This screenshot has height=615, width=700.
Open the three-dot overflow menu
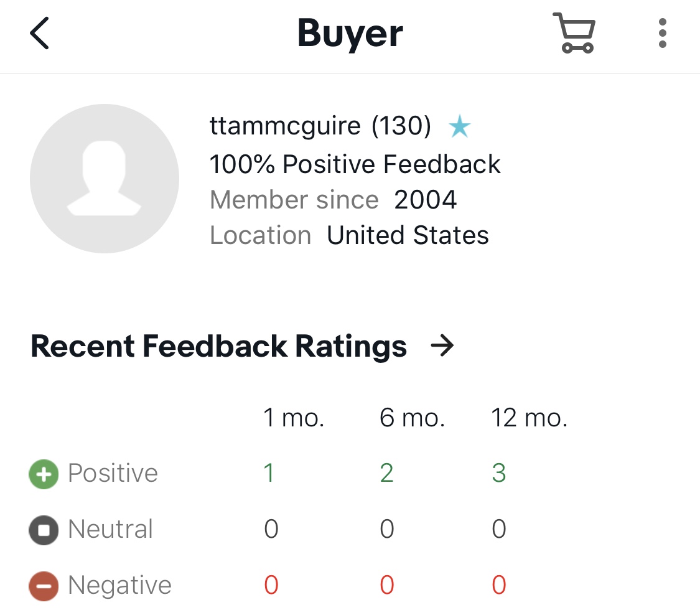[x=663, y=33]
